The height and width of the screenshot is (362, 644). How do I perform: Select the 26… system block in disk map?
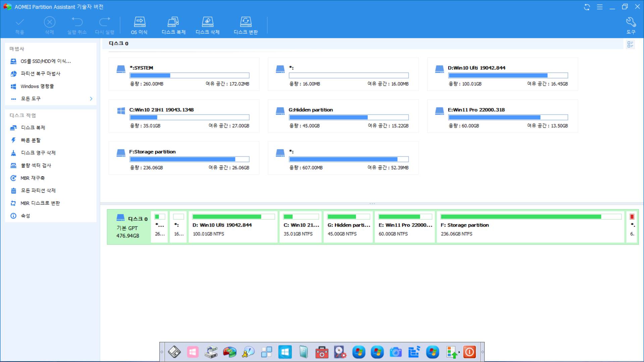pos(160,227)
